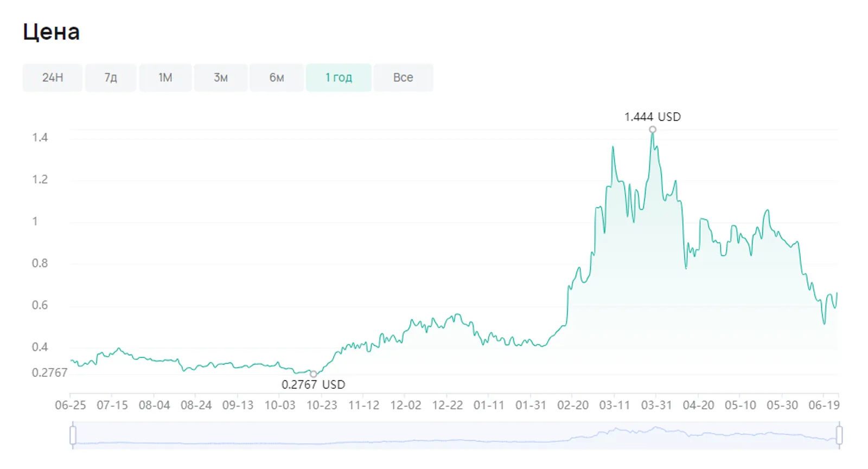Click the 01-31 date label
Image resolution: width=868 pixels, height=469 pixels.
pyautogui.click(x=531, y=405)
